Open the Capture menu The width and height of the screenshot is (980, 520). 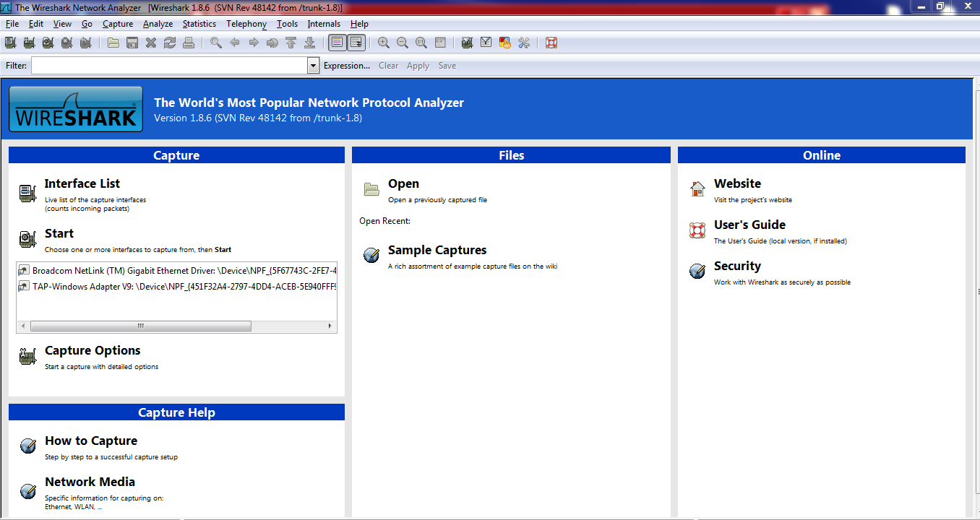tap(118, 24)
